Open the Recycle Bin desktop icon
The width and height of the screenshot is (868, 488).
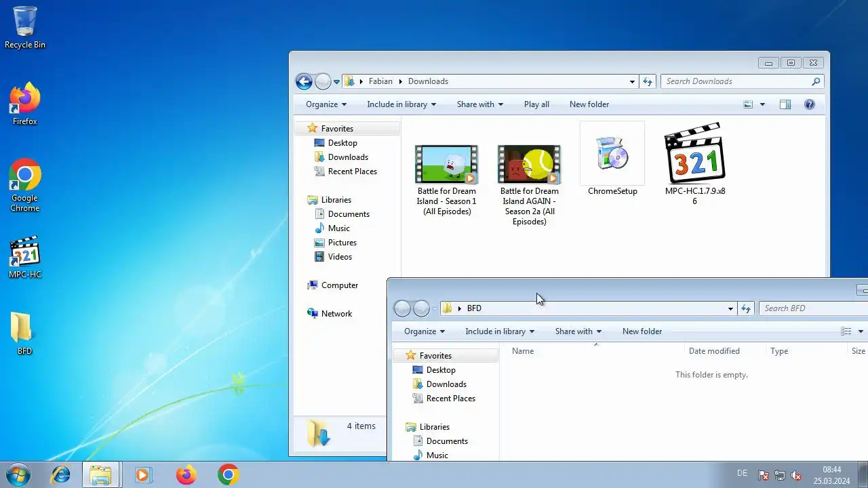25,27
